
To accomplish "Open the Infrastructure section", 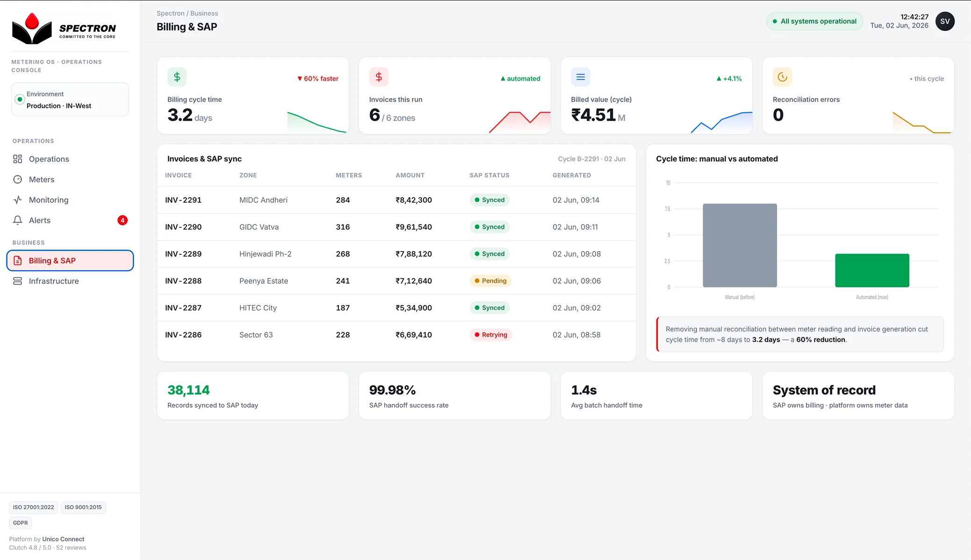I will pos(70,281).
